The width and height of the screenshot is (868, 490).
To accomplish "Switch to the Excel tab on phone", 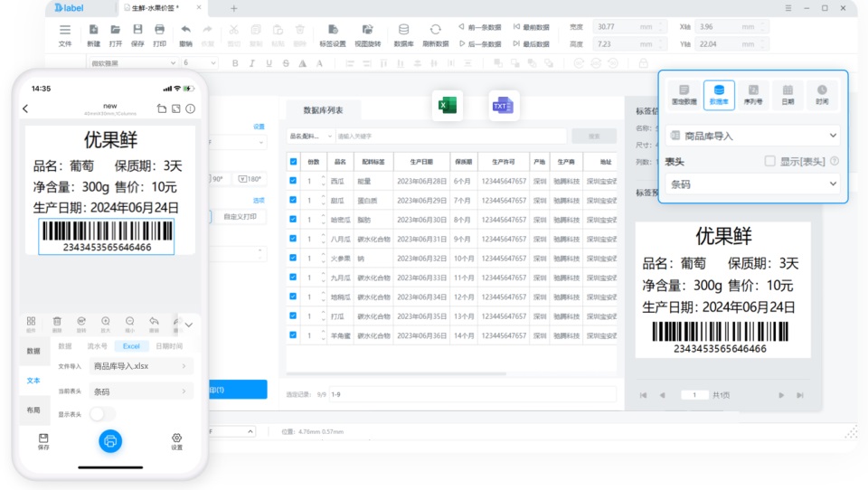I will pos(131,346).
